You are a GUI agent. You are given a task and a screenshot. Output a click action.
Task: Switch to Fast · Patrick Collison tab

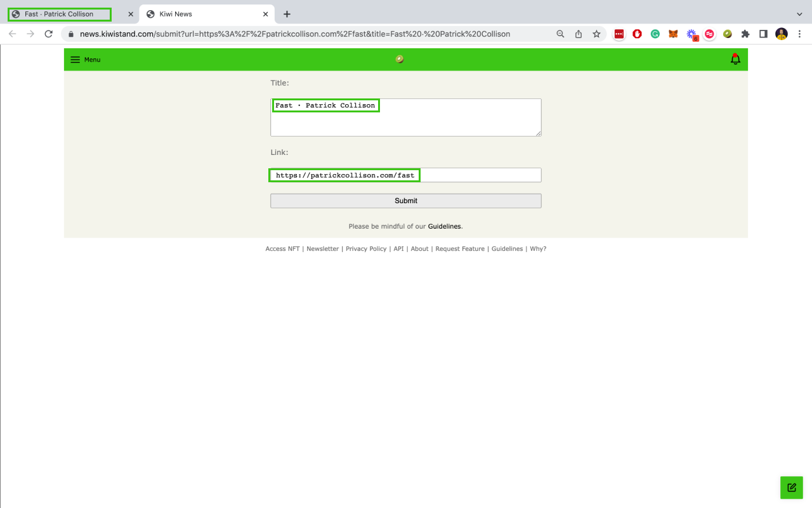pyautogui.click(x=59, y=14)
